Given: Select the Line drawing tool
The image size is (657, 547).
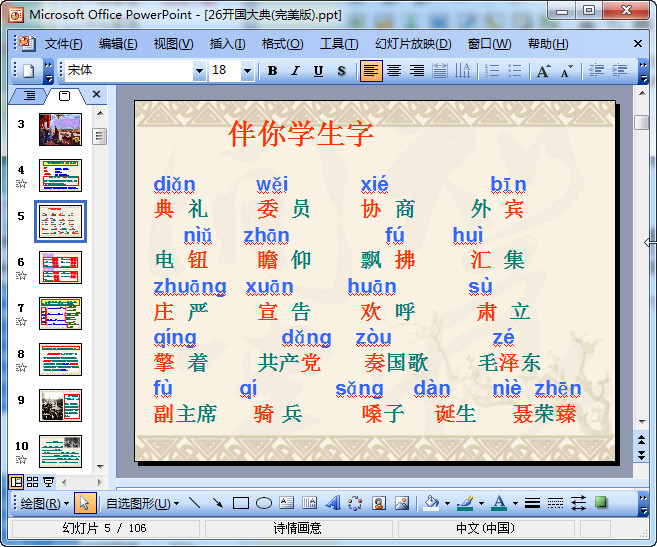Looking at the screenshot, I should click(194, 503).
